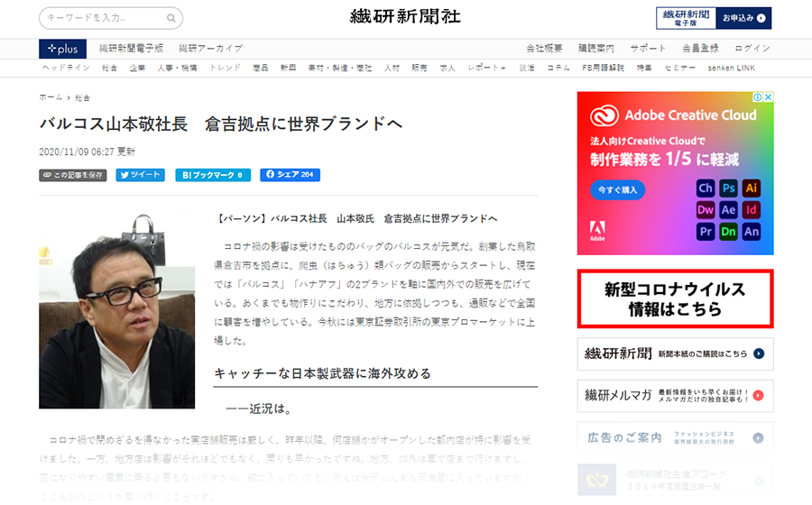812x505 pixels.
Task: Open 新型コロナウイルス情報はこちら banner
Action: pos(675,298)
